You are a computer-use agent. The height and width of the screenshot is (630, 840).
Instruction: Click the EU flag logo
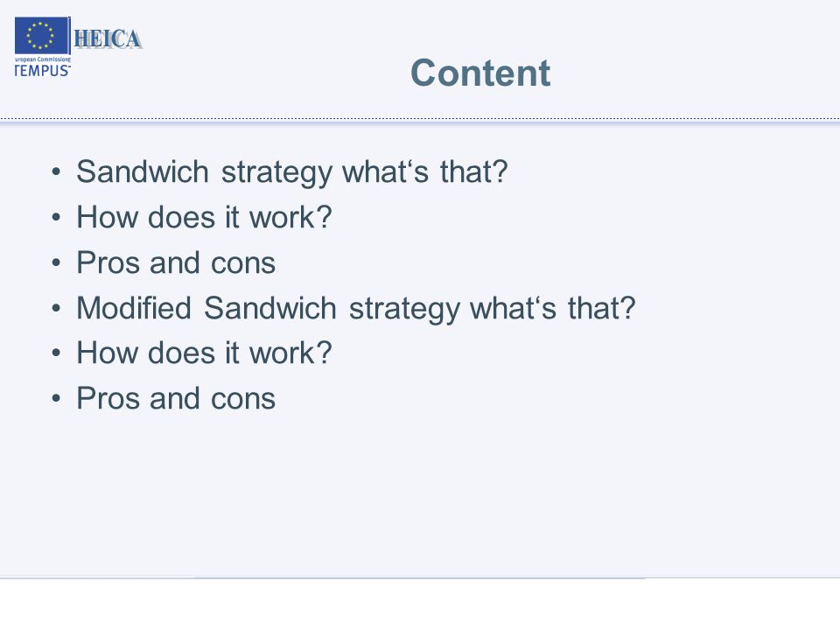(x=41, y=36)
